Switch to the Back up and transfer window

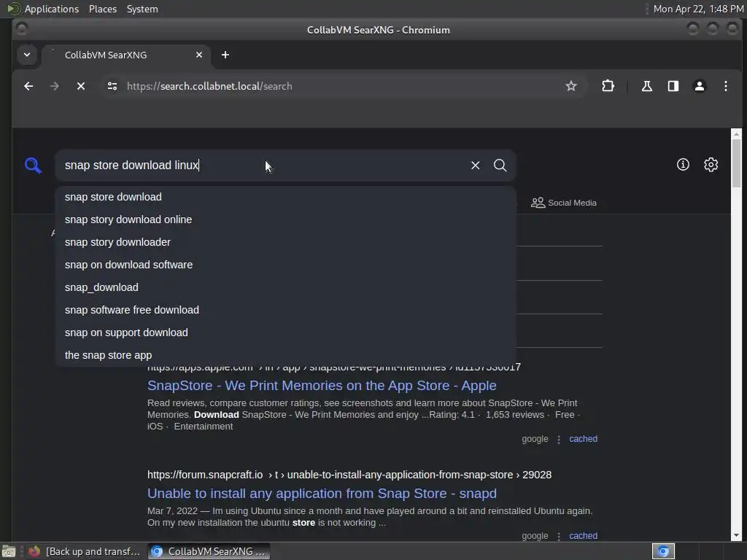[x=85, y=551]
